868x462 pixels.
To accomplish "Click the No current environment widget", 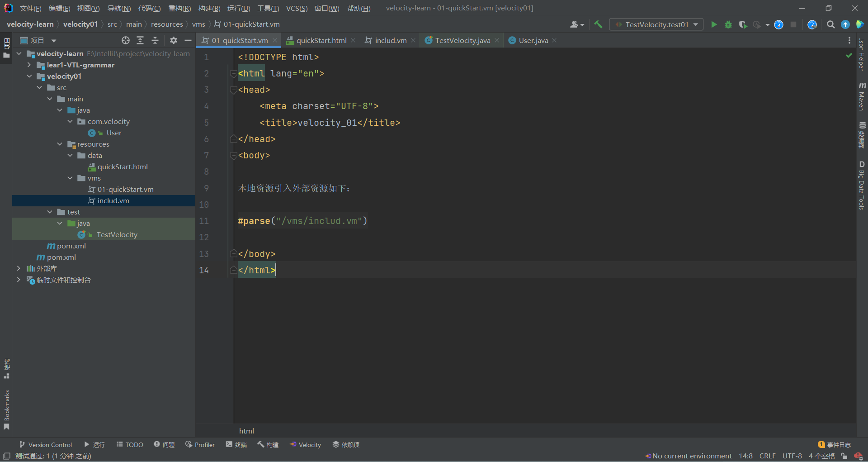I will [688, 456].
